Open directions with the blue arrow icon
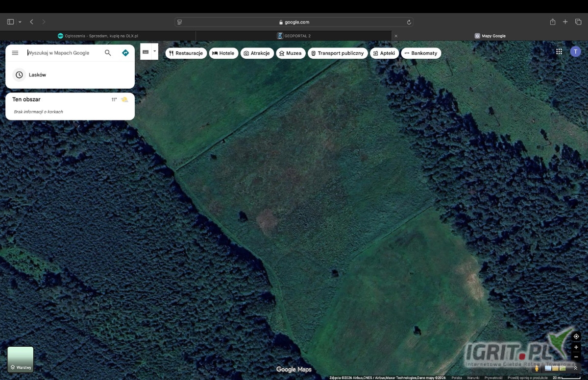Screen dimensions: 588x380 tap(125, 53)
